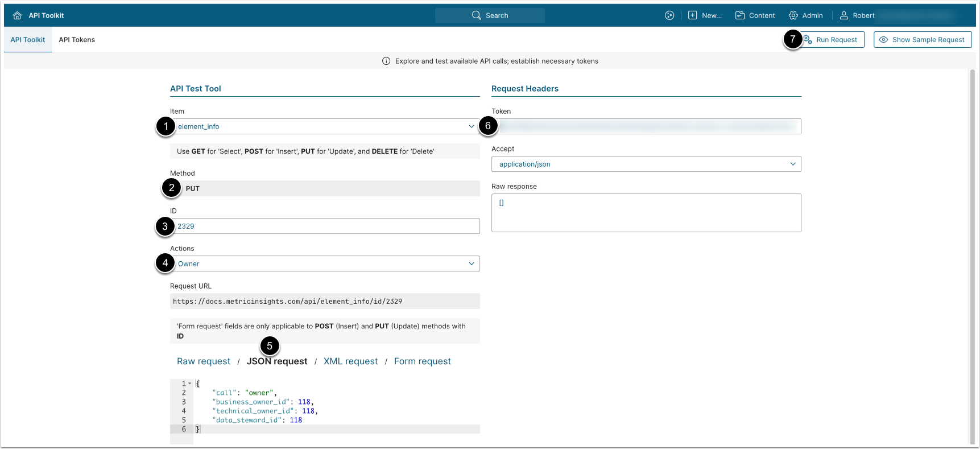This screenshot has height=449, width=980.
Task: Expand the Item dropdown showing element_info
Action: (471, 126)
